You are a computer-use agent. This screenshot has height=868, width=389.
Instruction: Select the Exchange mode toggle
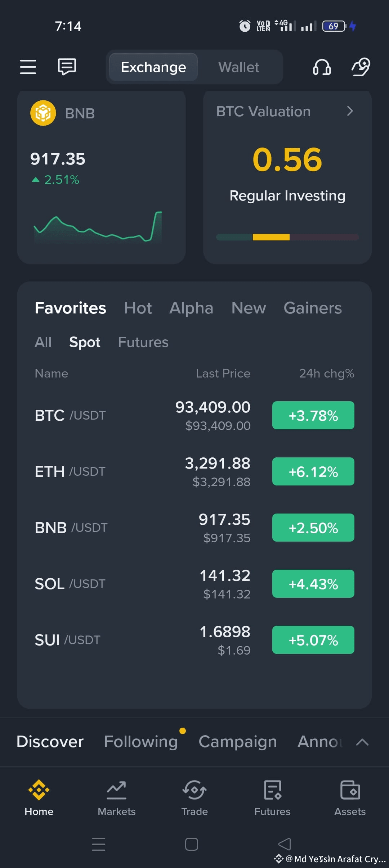153,67
